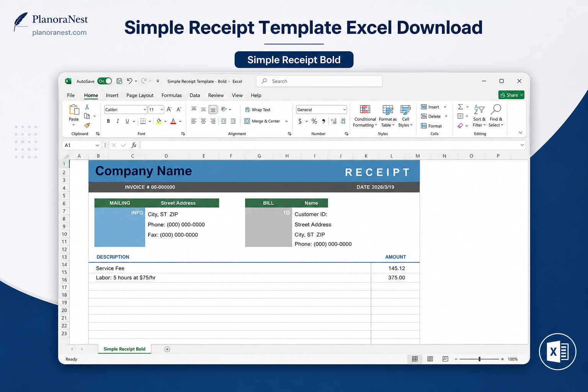The width and height of the screenshot is (588, 392).
Task: Turn off the AutoSave toggle
Action: [105, 81]
